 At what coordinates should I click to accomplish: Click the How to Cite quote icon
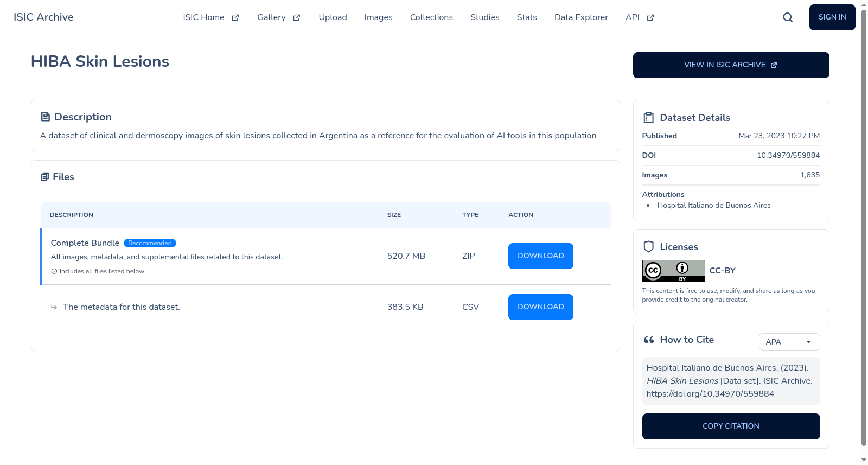[649, 340]
